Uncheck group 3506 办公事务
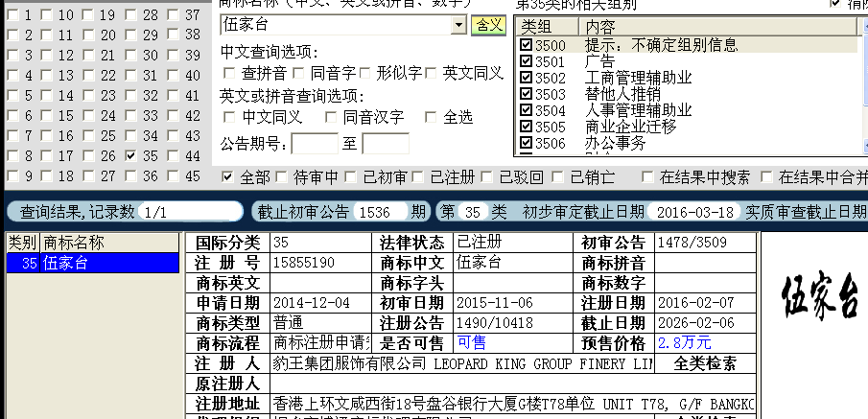Screen dimensions: 868x419 point(526,144)
